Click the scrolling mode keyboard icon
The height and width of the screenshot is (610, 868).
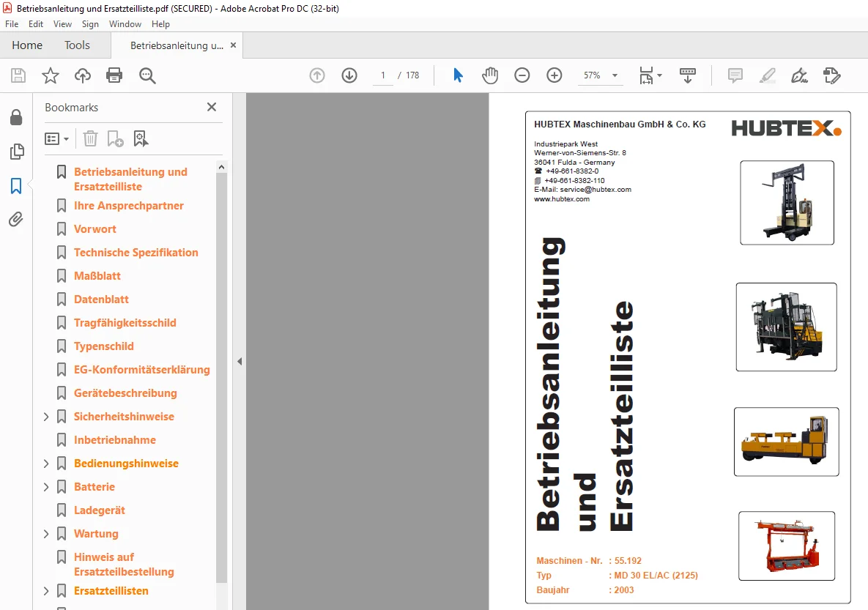(688, 75)
